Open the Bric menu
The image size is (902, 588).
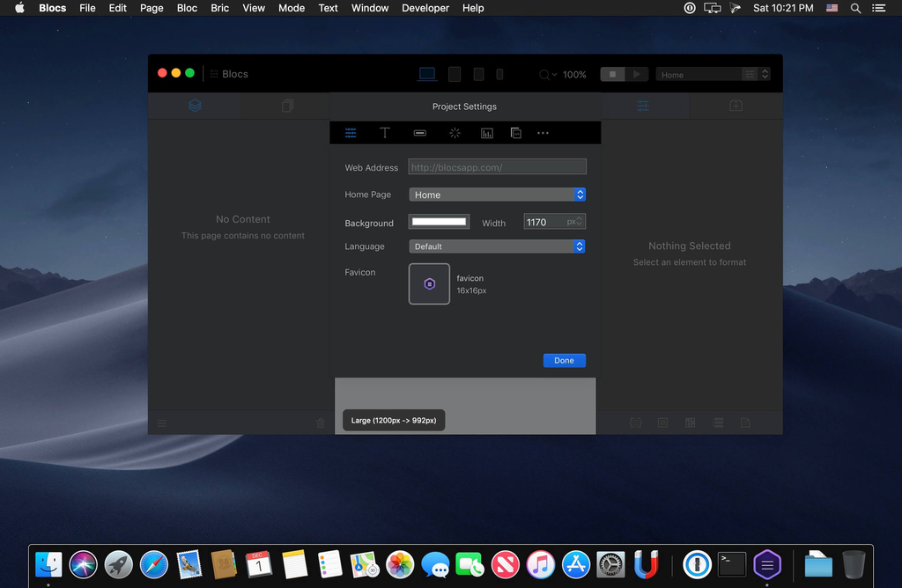tap(220, 8)
